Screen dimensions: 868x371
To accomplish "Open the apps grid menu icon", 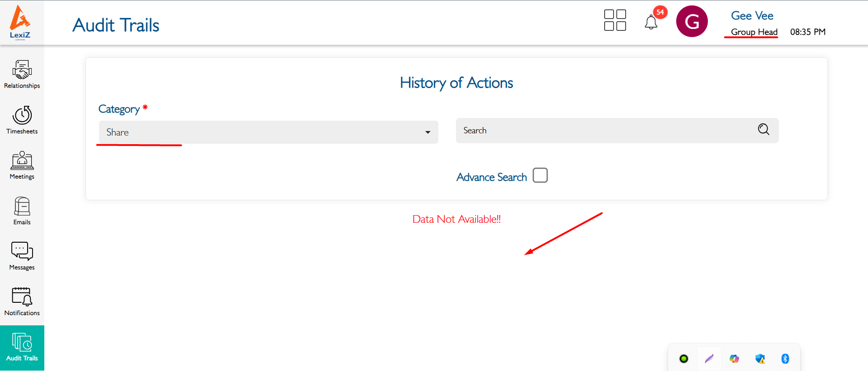I will 615,20.
